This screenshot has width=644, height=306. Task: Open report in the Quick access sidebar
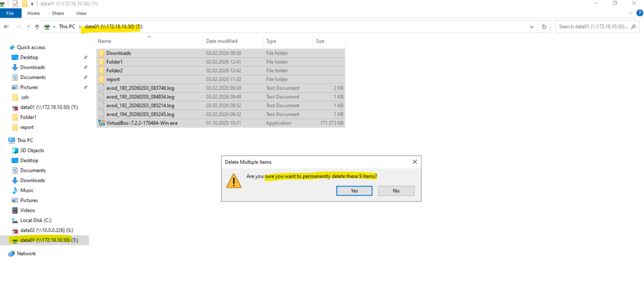pos(27,127)
